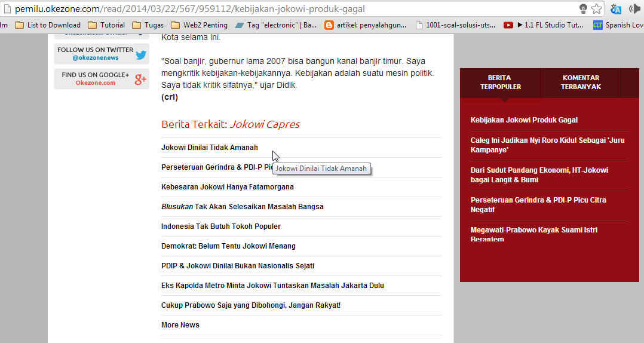Screen dimensions: 644x343
Task: Open the 'Jokowi Capres' topic link
Action: 265,124
